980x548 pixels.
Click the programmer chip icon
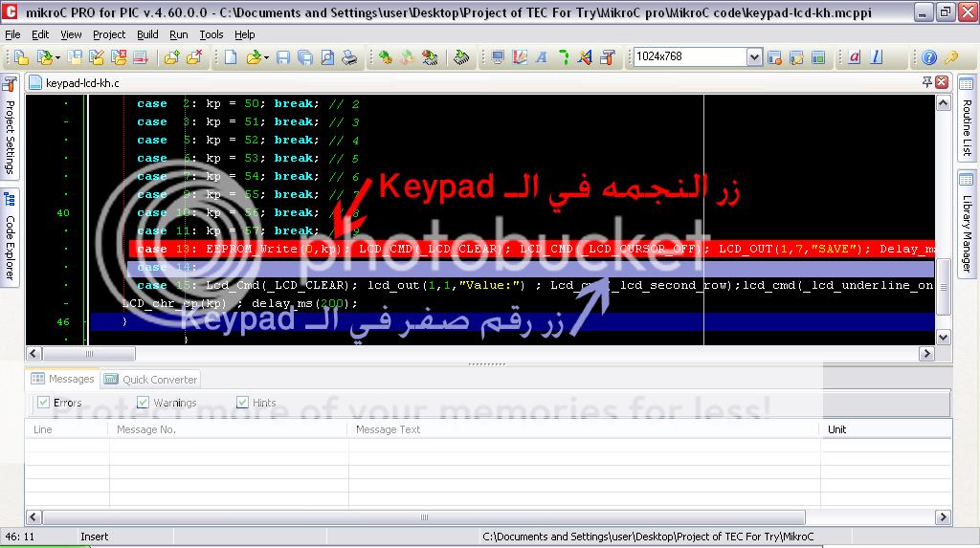pyautogui.click(x=462, y=57)
